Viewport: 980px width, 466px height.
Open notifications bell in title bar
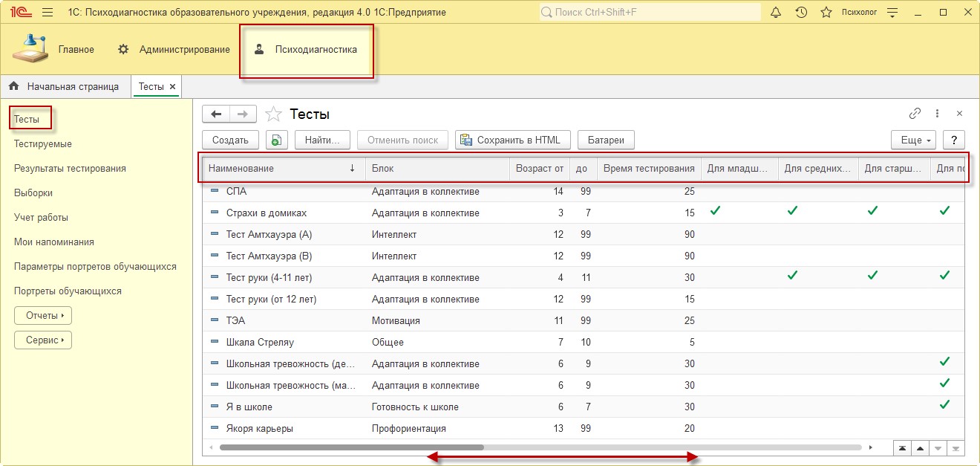click(776, 13)
